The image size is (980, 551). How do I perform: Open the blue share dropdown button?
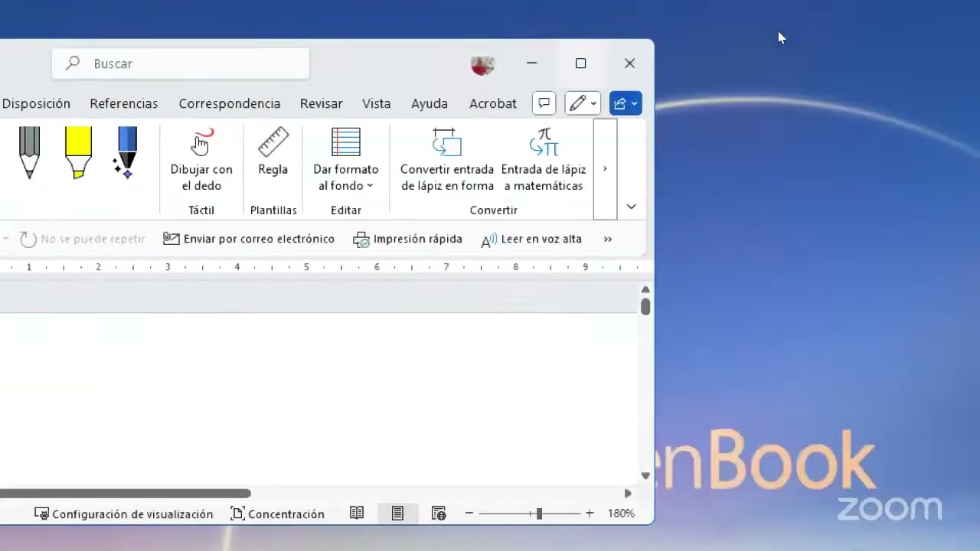626,103
